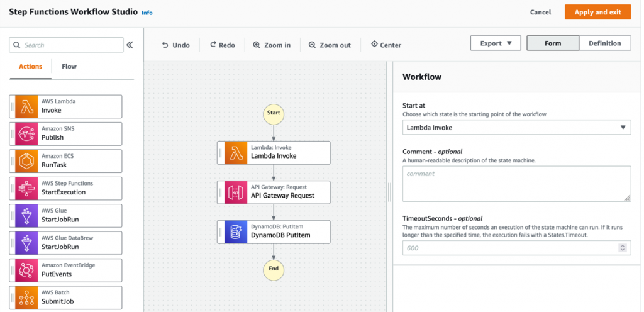Click the Publish action label
The height and width of the screenshot is (312, 644).
(53, 138)
